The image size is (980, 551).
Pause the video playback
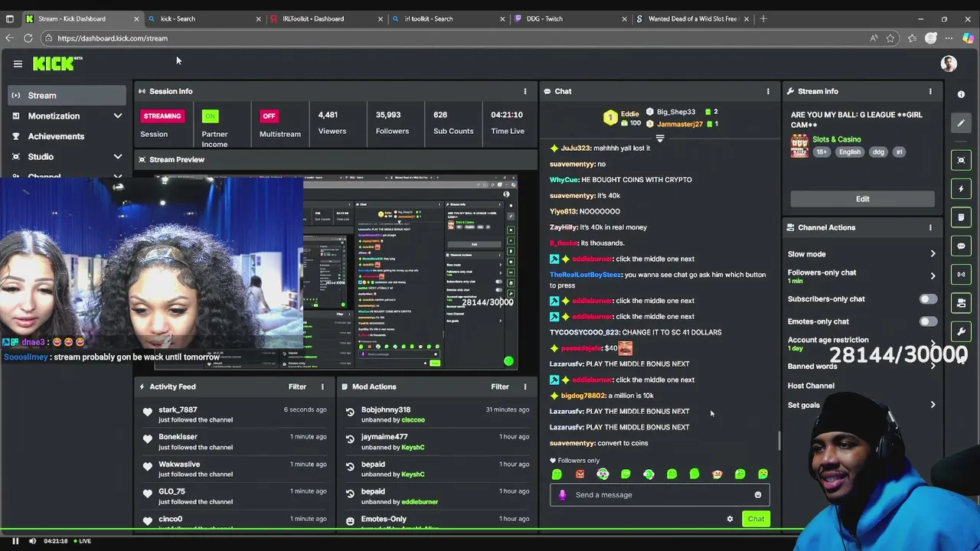15,541
